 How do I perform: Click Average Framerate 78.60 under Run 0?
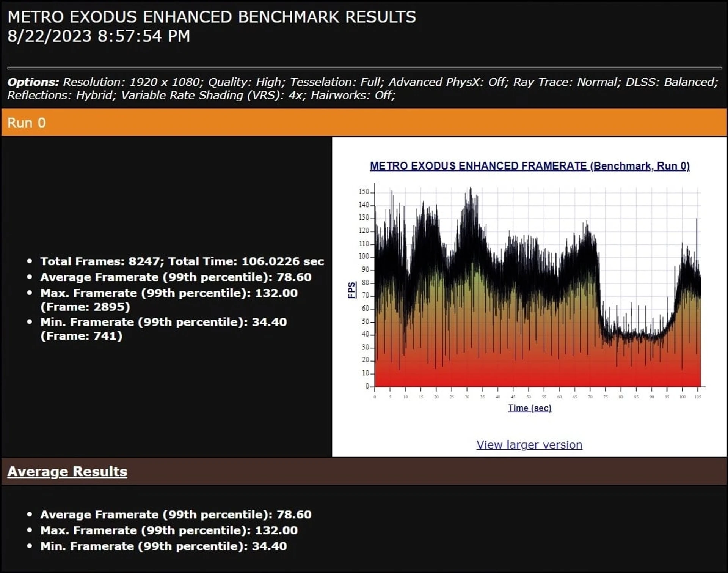point(176,277)
